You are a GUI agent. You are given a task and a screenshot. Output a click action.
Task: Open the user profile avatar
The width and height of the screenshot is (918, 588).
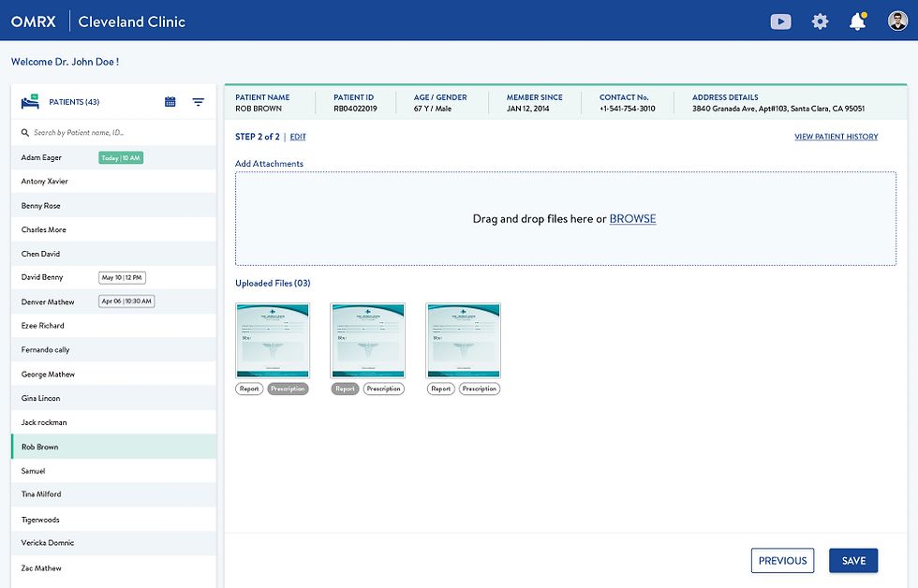coord(897,21)
